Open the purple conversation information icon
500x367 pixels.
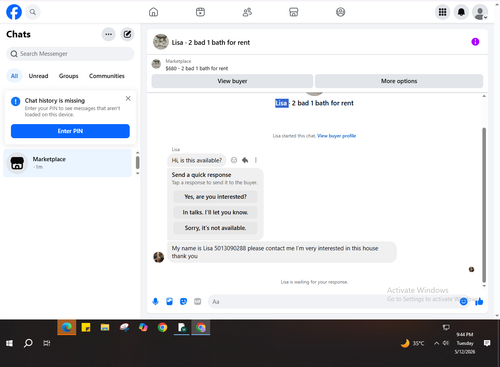click(x=475, y=42)
